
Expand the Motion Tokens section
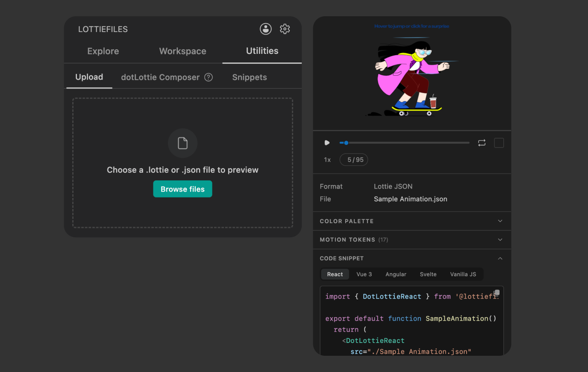click(x=412, y=240)
